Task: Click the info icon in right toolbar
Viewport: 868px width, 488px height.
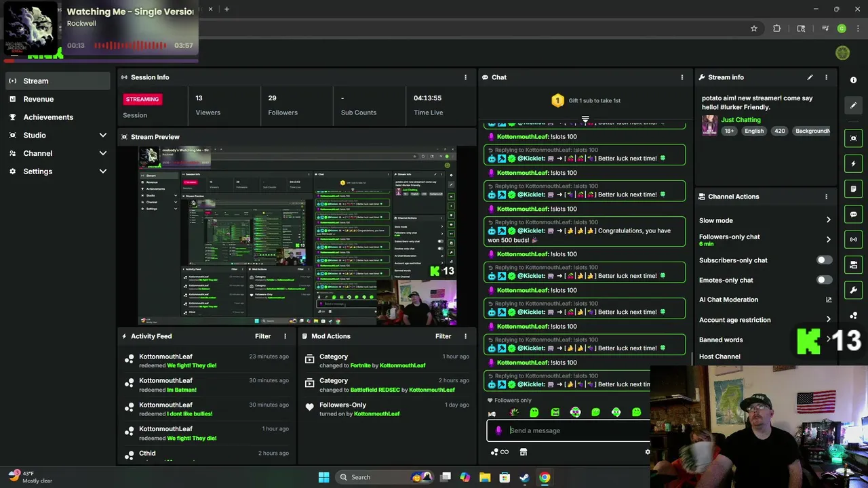Action: point(853,80)
